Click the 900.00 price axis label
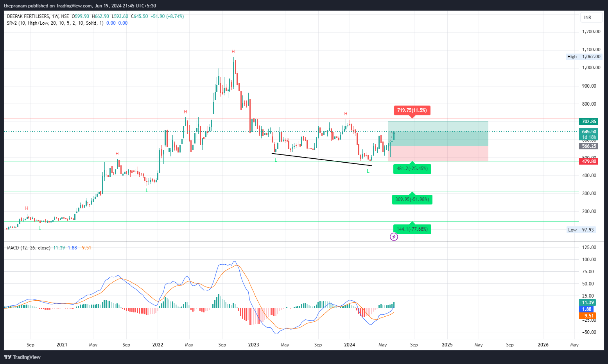608x364 pixels. (589, 86)
